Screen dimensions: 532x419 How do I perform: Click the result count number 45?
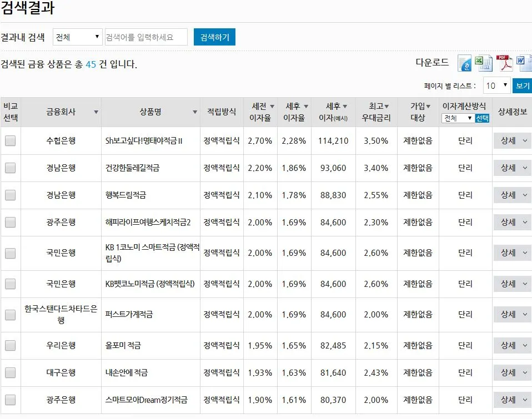(x=91, y=64)
